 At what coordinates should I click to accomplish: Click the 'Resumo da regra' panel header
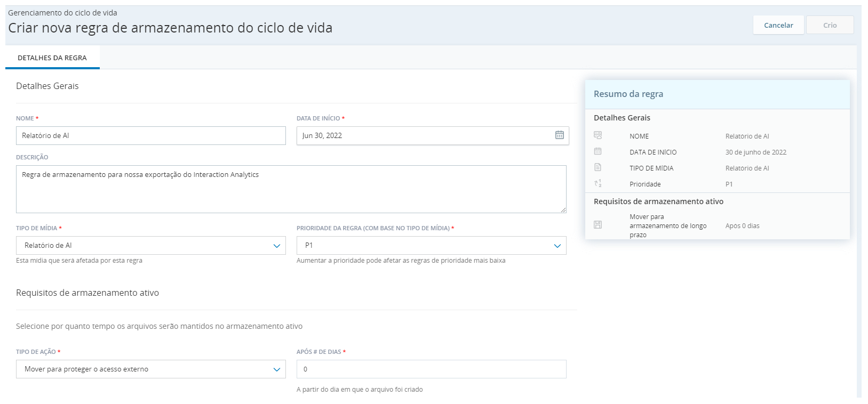pos(718,94)
